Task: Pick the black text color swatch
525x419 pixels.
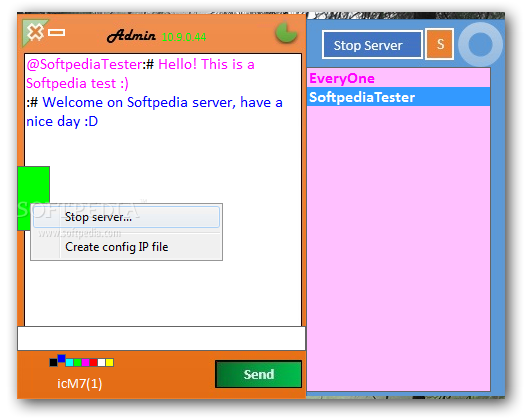Action: coord(53,362)
